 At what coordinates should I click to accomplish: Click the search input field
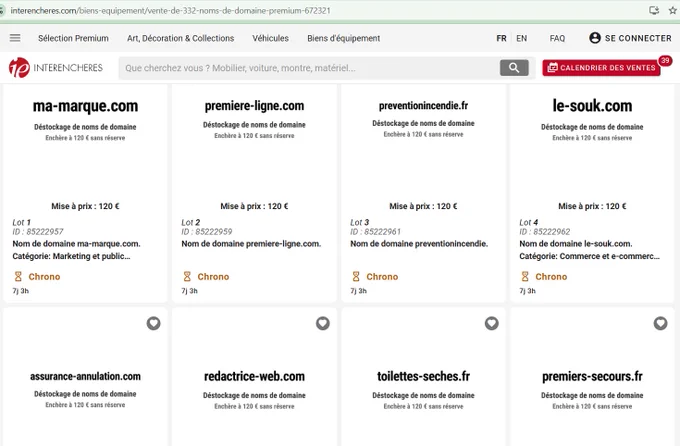(309, 68)
